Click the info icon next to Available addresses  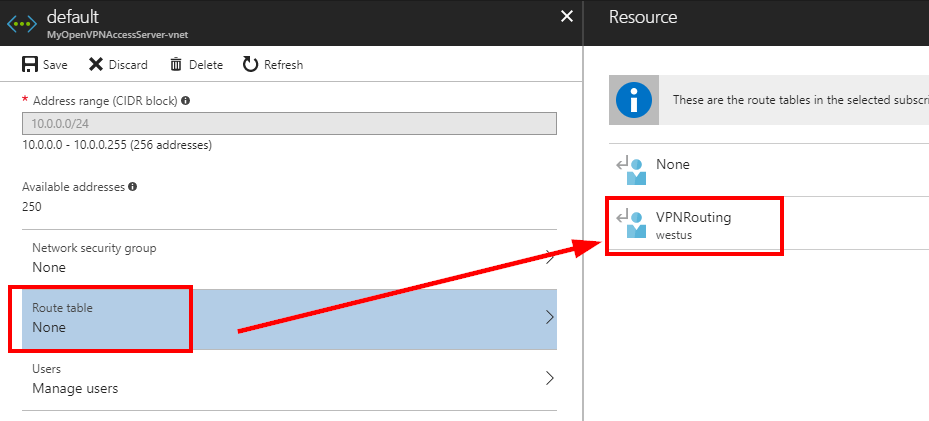(x=133, y=187)
